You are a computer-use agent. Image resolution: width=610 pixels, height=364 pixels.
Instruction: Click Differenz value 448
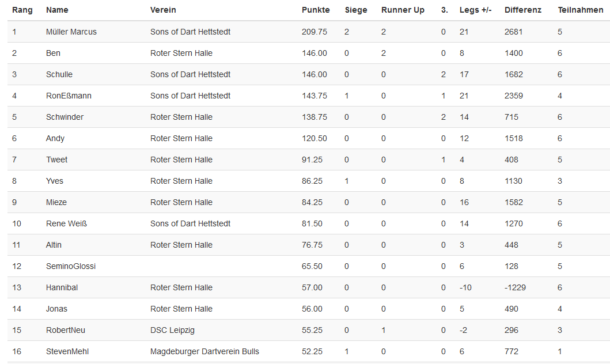(511, 245)
